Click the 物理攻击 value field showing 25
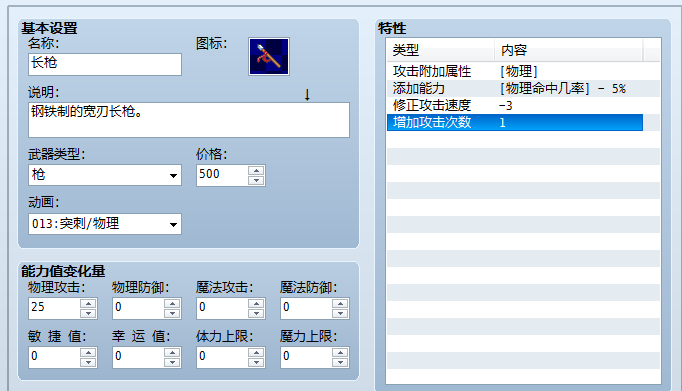682x391 pixels. pyautogui.click(x=54, y=308)
